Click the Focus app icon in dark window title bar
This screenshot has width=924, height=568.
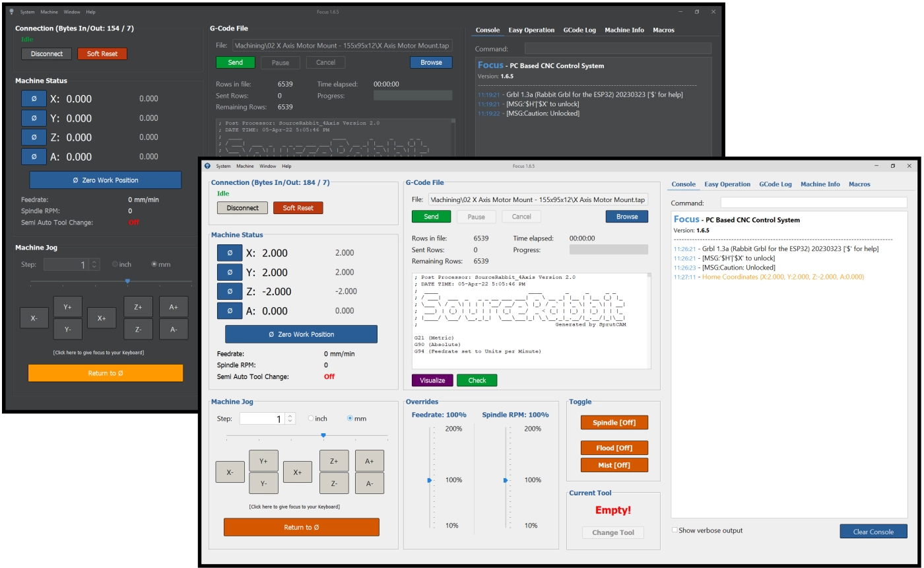(x=11, y=12)
